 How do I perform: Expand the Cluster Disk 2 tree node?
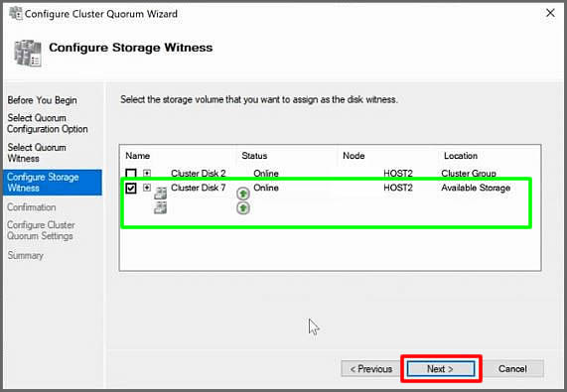(x=147, y=173)
